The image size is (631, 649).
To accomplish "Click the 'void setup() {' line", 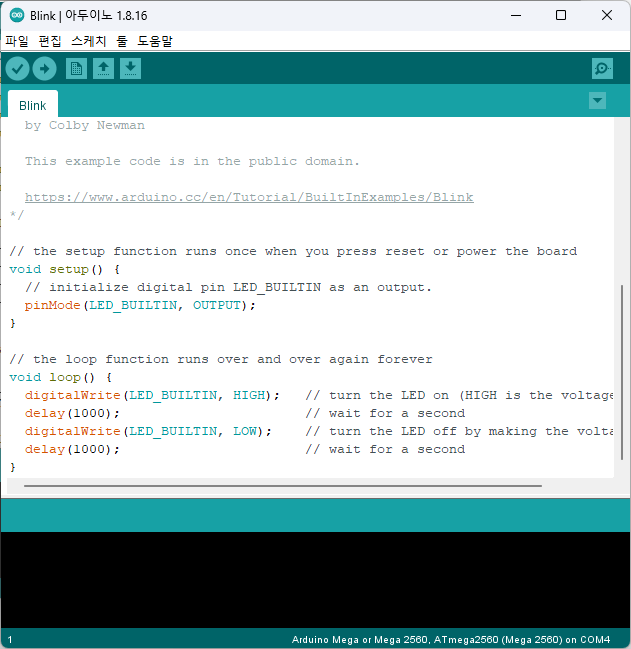I will 65,269.
